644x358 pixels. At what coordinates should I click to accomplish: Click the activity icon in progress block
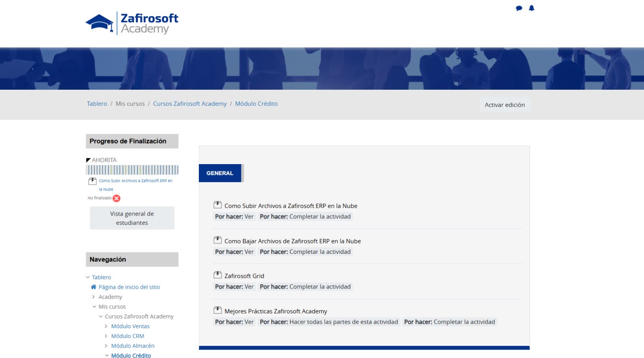click(92, 181)
